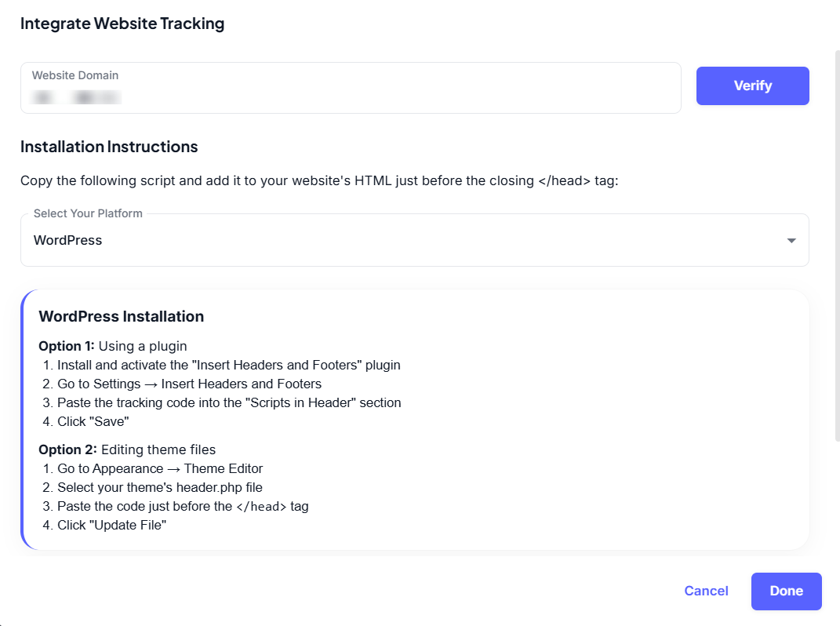The width and height of the screenshot is (840, 626).
Task: Click the Click "Save" step line
Action: click(x=93, y=421)
